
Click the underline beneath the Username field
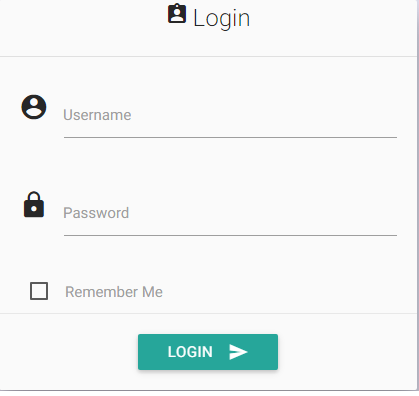coord(230,137)
